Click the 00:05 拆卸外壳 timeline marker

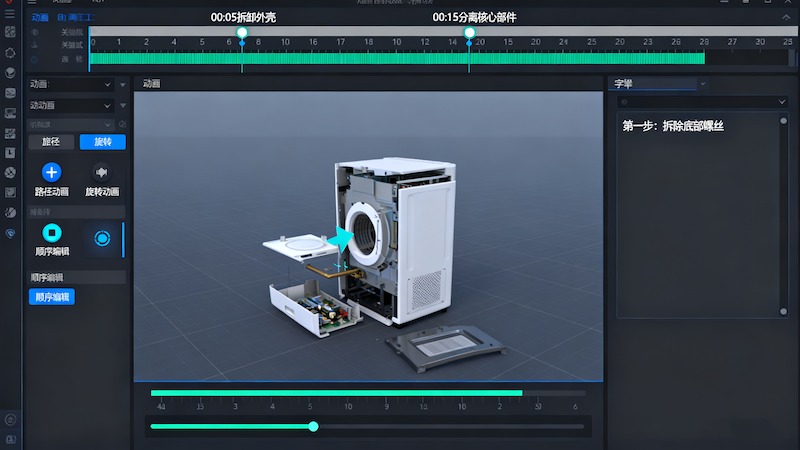click(242, 33)
